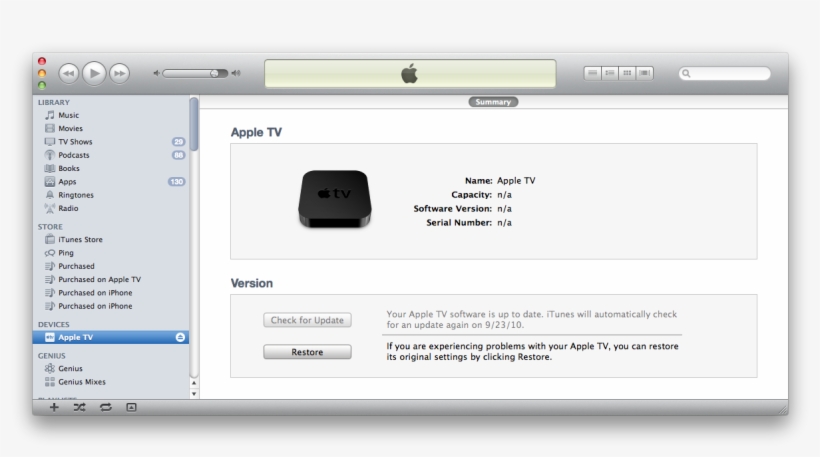Adjust the volume slider knob

[214, 73]
